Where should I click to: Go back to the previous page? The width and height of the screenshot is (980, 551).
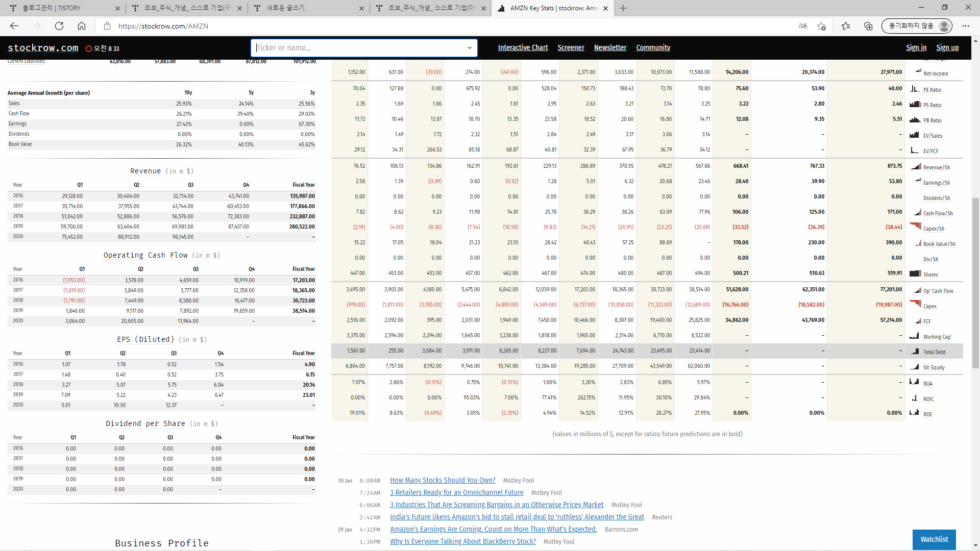14,26
